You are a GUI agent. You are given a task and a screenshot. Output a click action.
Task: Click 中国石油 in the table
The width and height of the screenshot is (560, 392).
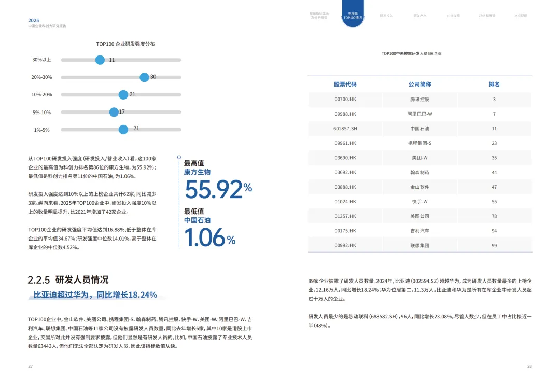[x=419, y=129]
